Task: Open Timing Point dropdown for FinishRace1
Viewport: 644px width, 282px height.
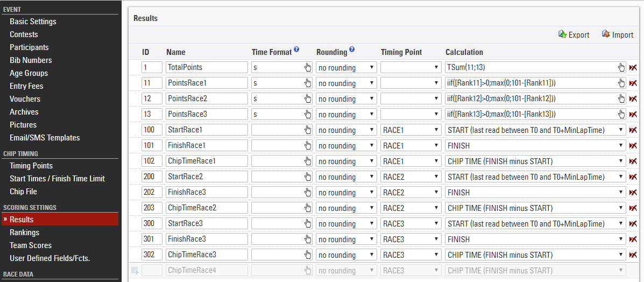Action: click(x=411, y=145)
